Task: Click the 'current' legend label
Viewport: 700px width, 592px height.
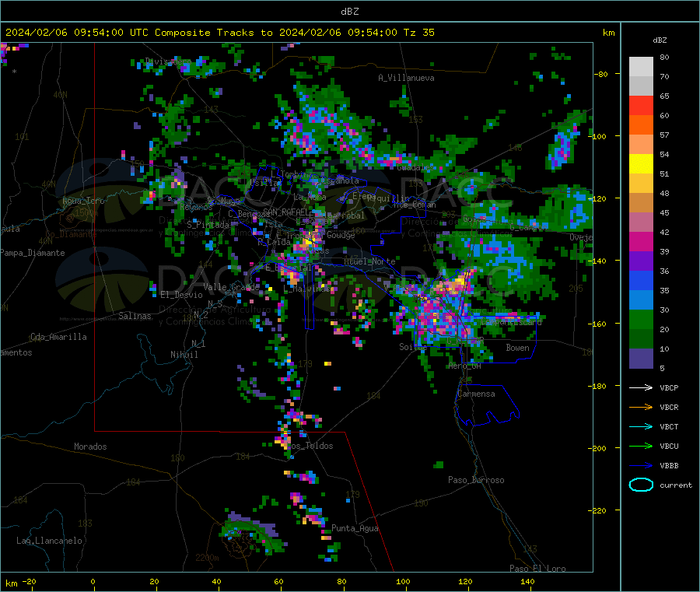Action: coord(676,485)
